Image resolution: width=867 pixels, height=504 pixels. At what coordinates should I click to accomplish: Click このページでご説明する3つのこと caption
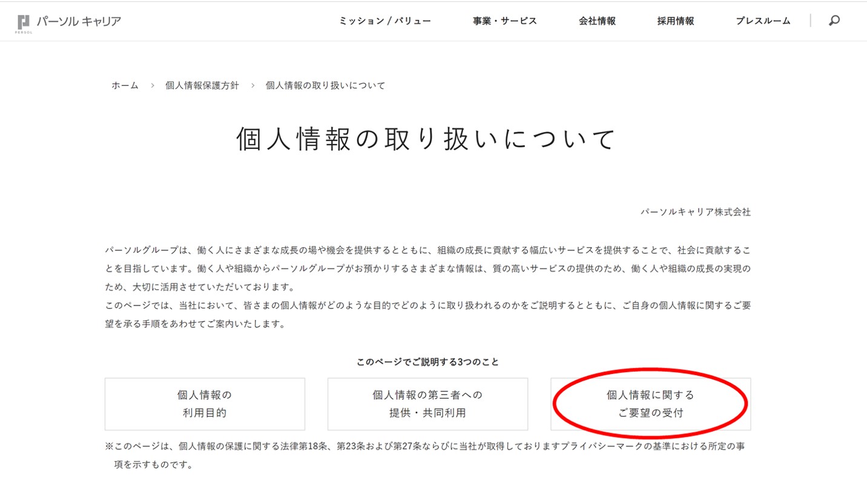(x=427, y=362)
